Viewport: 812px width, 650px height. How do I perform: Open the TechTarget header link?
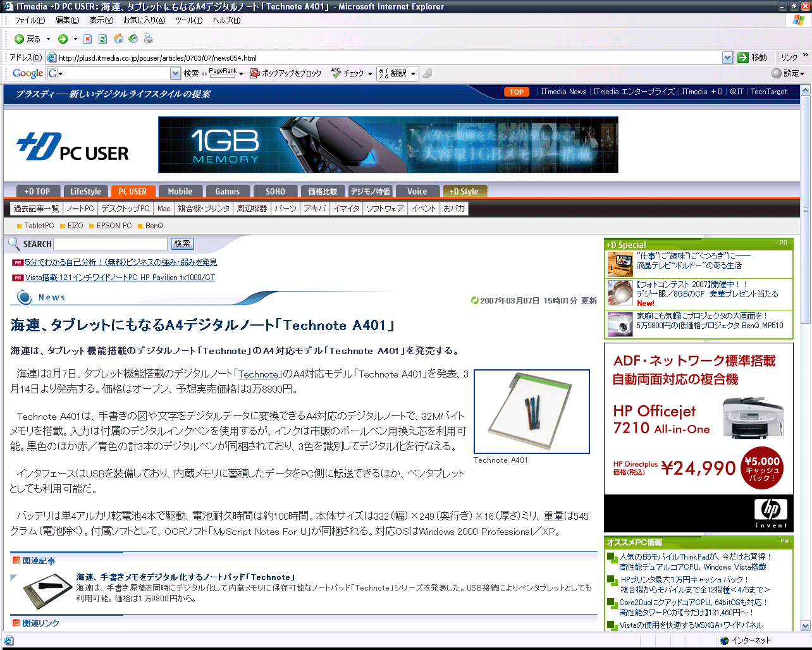[x=768, y=92]
